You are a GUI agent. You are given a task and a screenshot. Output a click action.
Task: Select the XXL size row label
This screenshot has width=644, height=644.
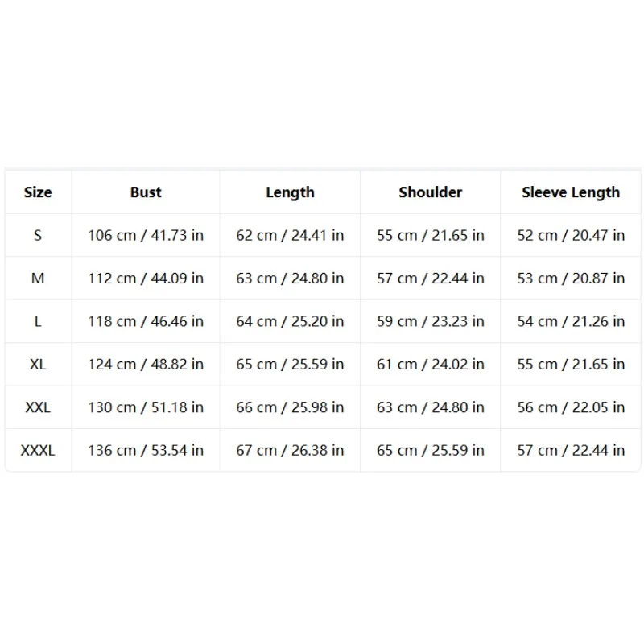[x=38, y=407]
